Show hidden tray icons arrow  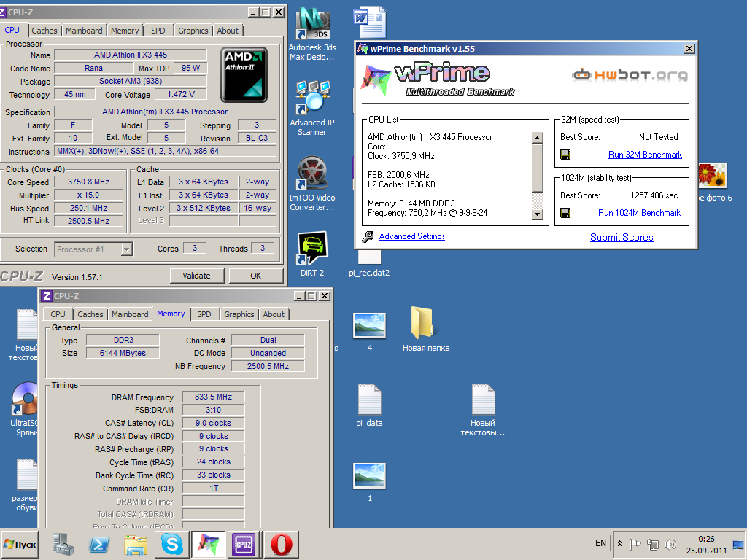click(619, 543)
